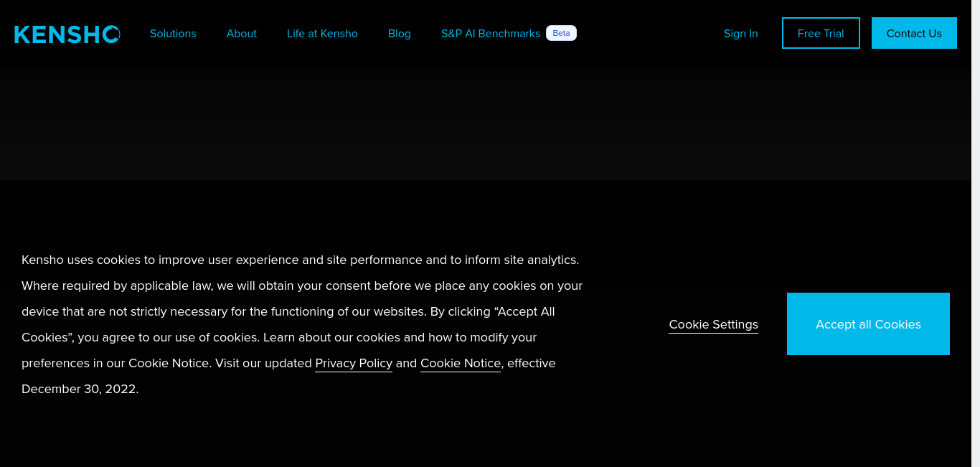Open the Privacy Policy link
Viewport: 980px width, 467px height.
[354, 363]
